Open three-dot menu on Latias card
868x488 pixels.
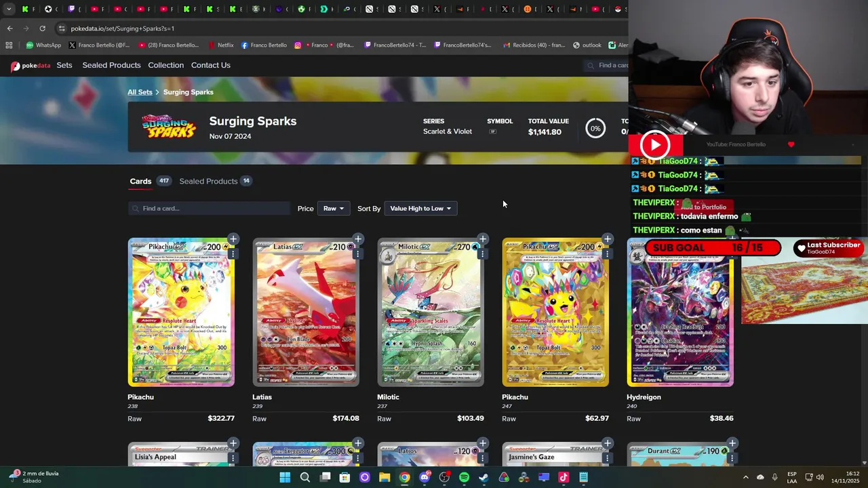coord(357,254)
